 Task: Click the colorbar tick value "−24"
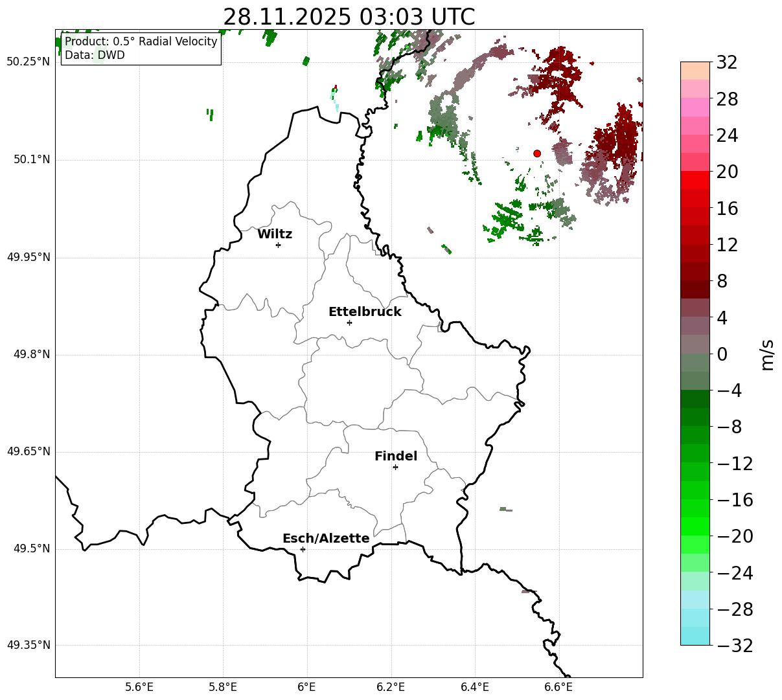tap(734, 573)
